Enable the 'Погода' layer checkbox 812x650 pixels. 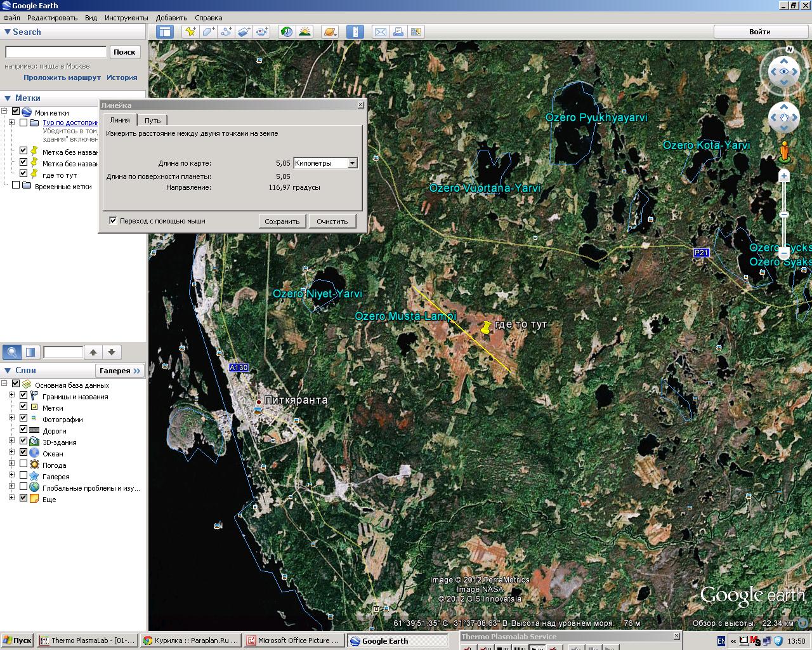(x=23, y=465)
